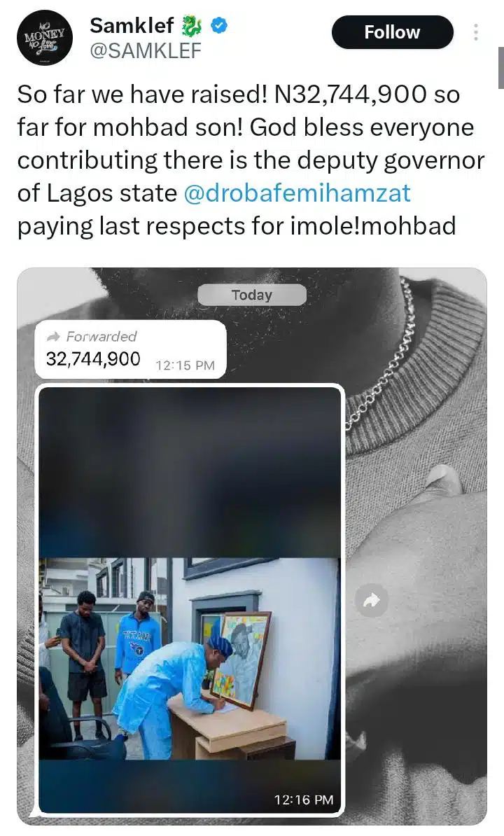The width and height of the screenshot is (504, 836).
Task: Click the Samklef display name
Action: (131, 27)
